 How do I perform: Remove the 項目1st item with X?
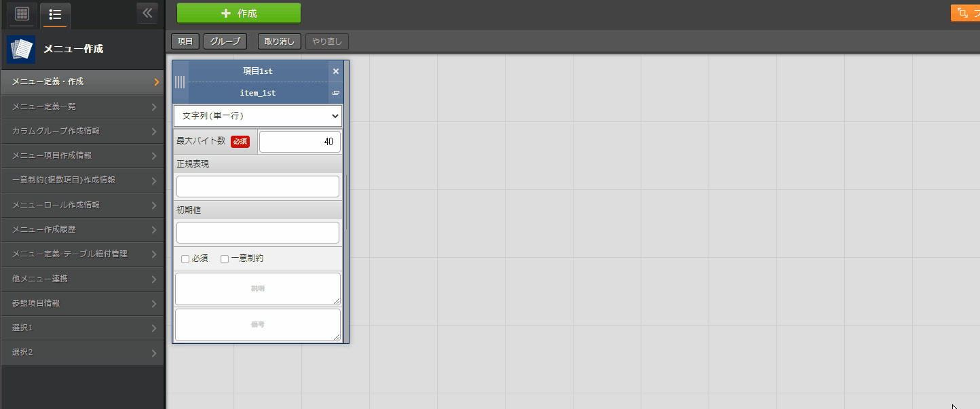(336, 71)
